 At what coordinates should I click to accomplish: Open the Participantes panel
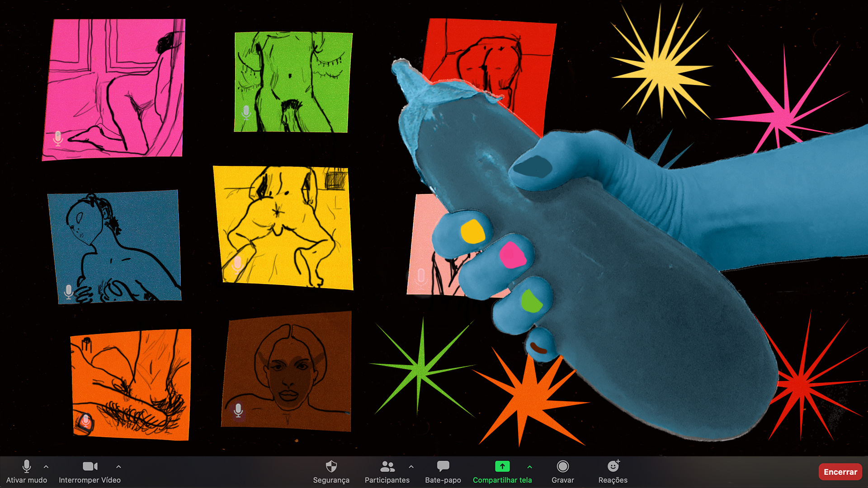pos(387,466)
